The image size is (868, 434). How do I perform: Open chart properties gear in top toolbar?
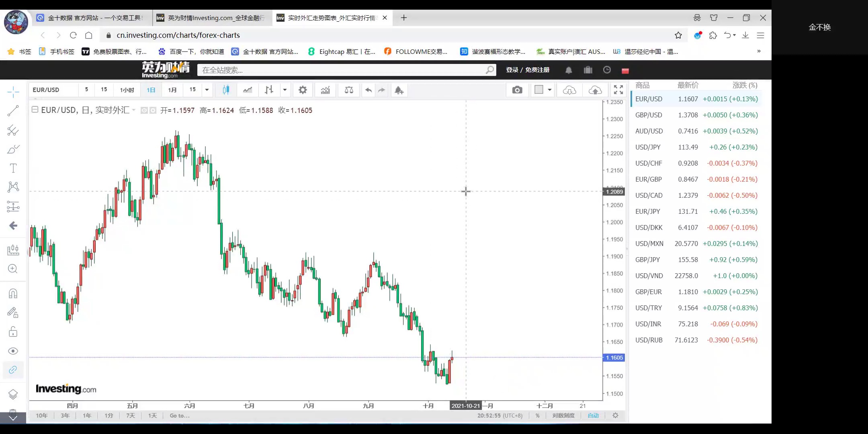[303, 90]
